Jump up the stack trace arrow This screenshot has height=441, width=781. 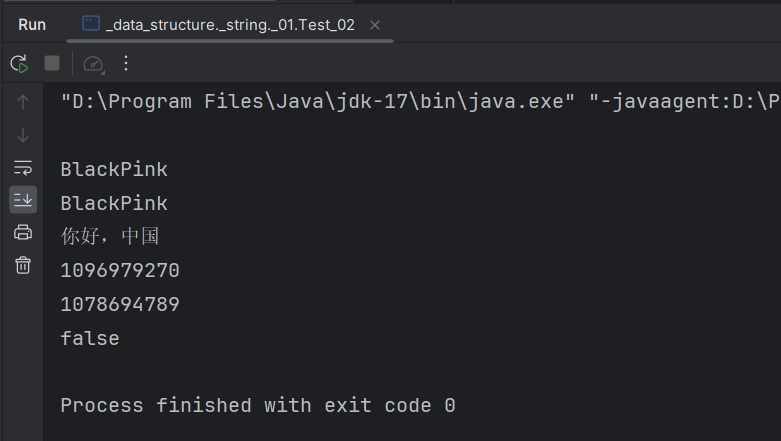coord(23,102)
